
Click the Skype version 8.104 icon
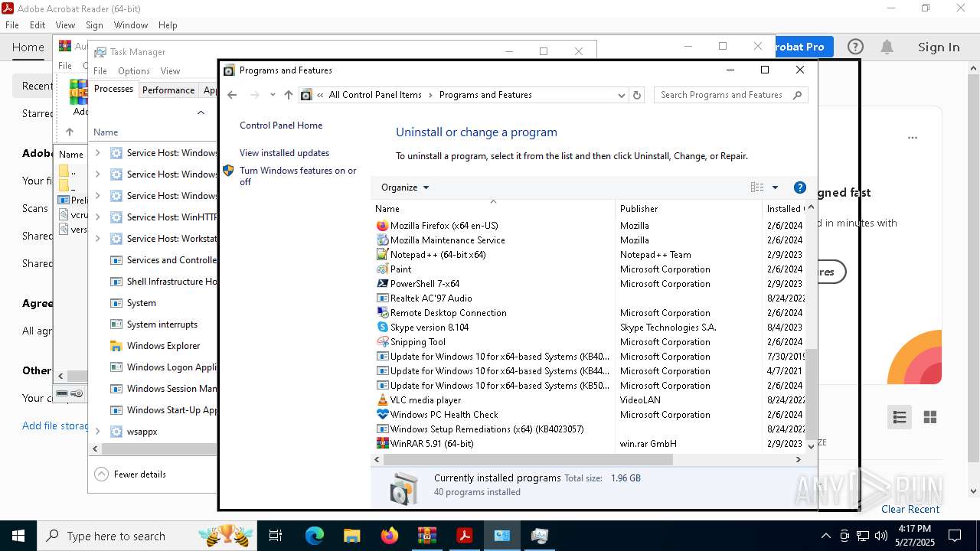tap(383, 328)
